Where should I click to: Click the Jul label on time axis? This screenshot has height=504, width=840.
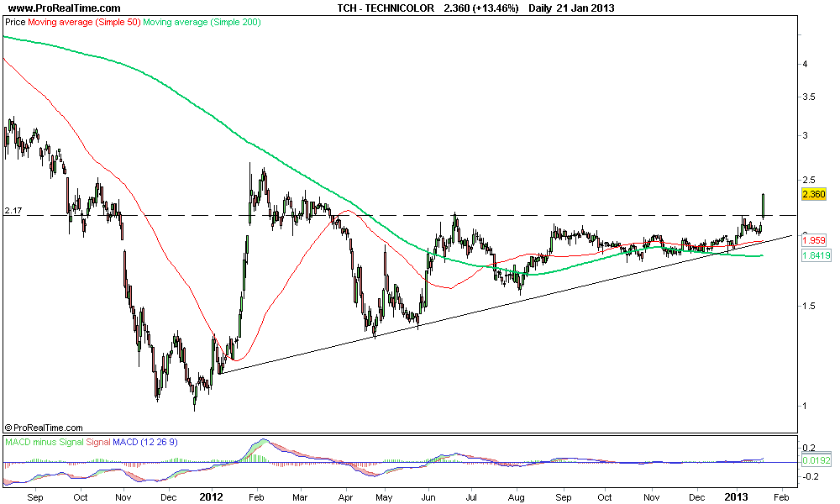click(x=471, y=497)
